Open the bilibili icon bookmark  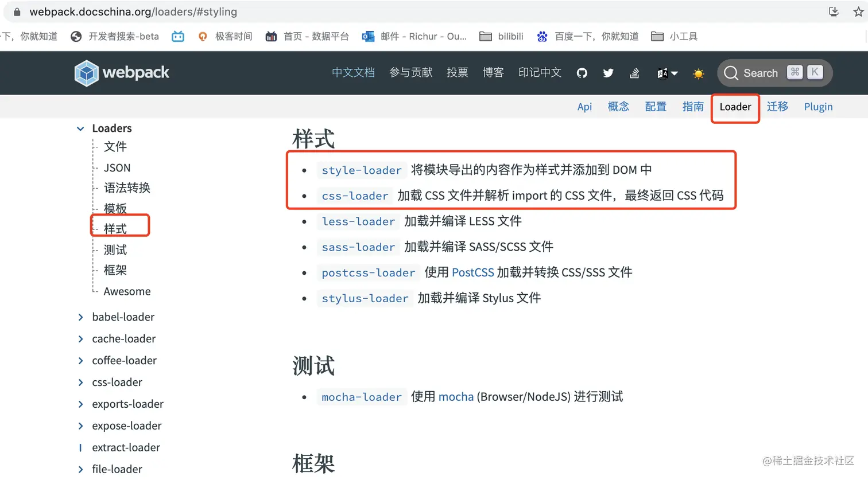click(178, 36)
